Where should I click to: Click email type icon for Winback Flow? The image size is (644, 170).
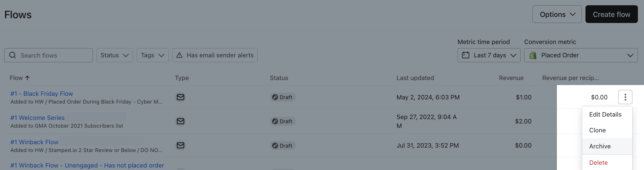tap(181, 145)
